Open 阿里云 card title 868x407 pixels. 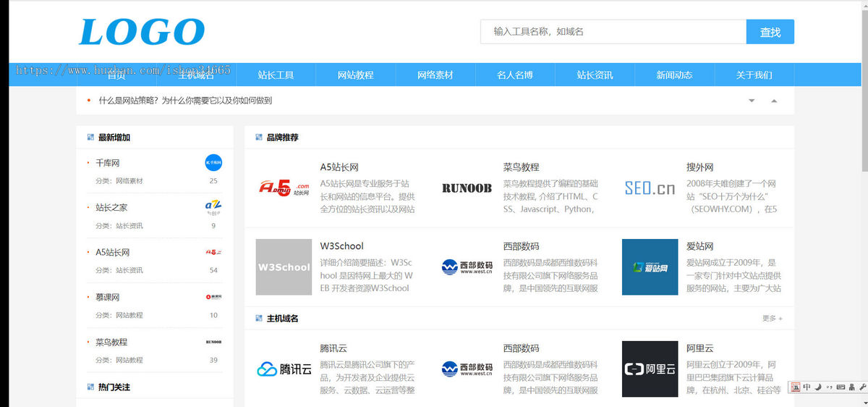click(x=700, y=348)
